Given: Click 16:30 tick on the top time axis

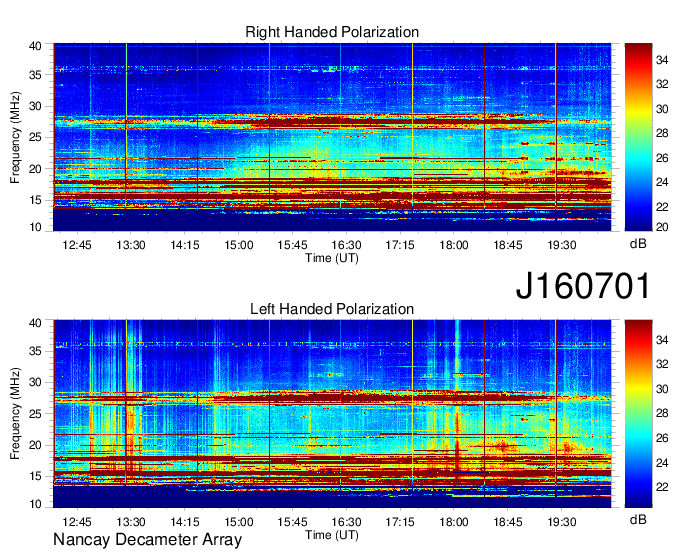Looking at the screenshot, I should (x=346, y=245).
